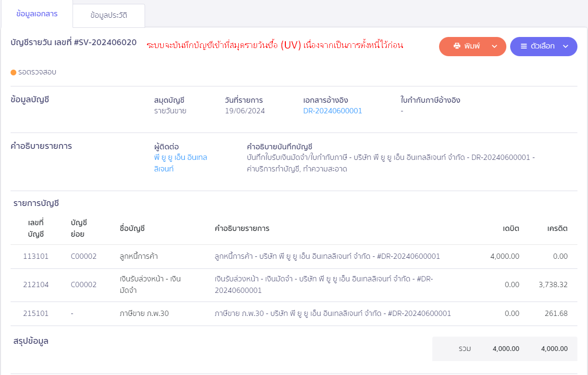This screenshot has height=375, width=588.
Task: Click the list icon on the ตัวเลือก button
Action: [x=524, y=46]
